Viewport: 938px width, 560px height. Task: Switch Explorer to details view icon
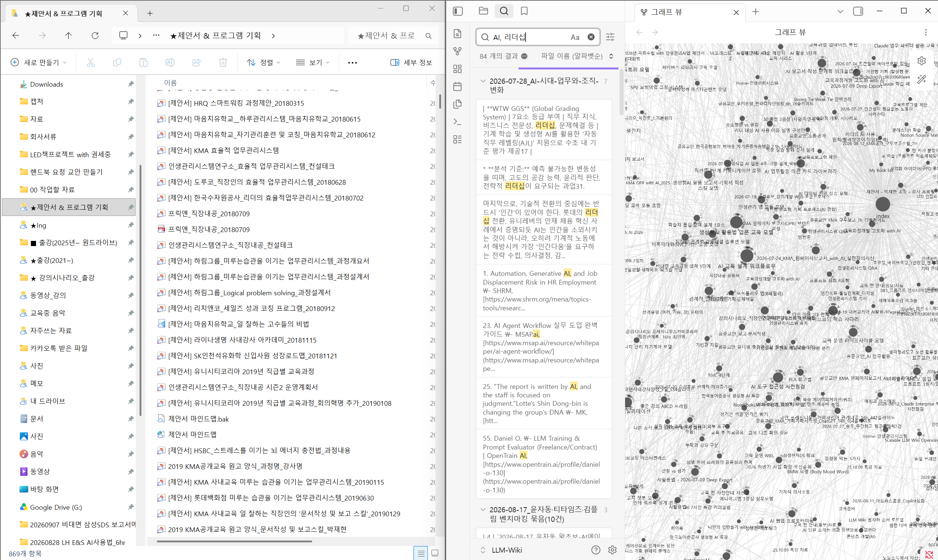coord(421,553)
